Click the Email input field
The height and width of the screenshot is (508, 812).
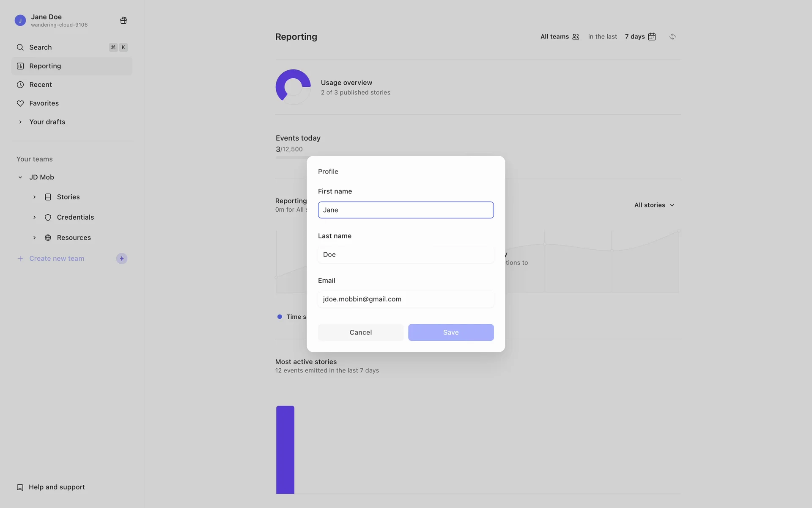pos(406,299)
